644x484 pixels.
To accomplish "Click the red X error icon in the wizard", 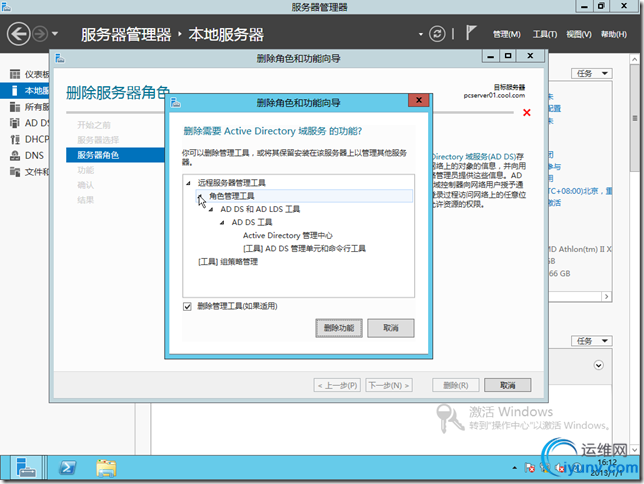I will pyautogui.click(x=527, y=113).
